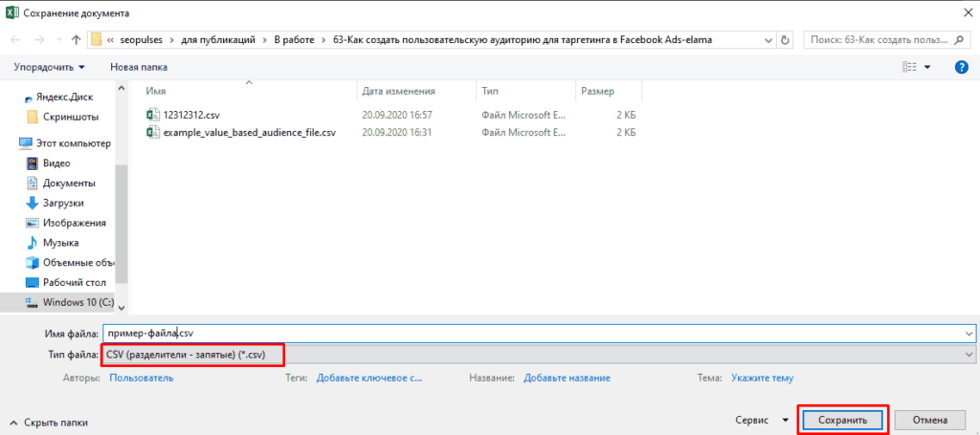
Task: Expand the Сервис dropdown
Action: pyautogui.click(x=761, y=420)
